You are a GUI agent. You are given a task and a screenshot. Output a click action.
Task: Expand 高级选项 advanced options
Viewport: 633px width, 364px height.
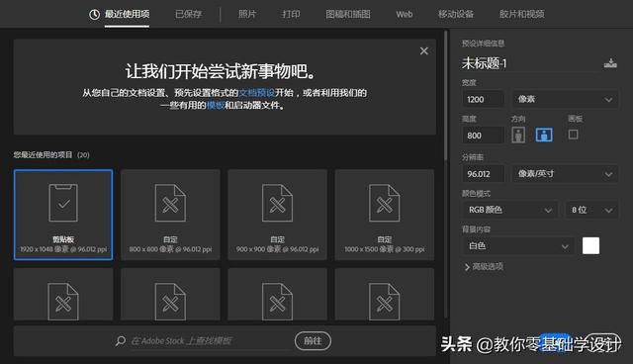pos(484,267)
